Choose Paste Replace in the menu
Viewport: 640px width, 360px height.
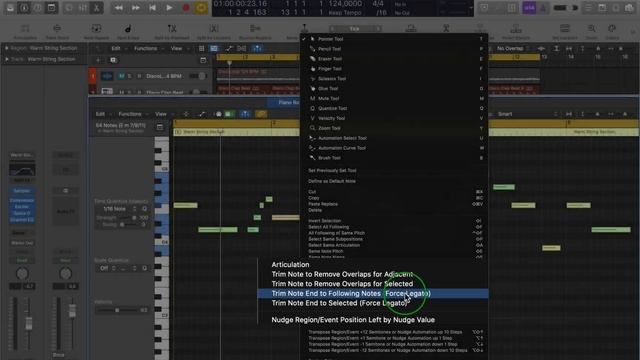(x=394, y=204)
